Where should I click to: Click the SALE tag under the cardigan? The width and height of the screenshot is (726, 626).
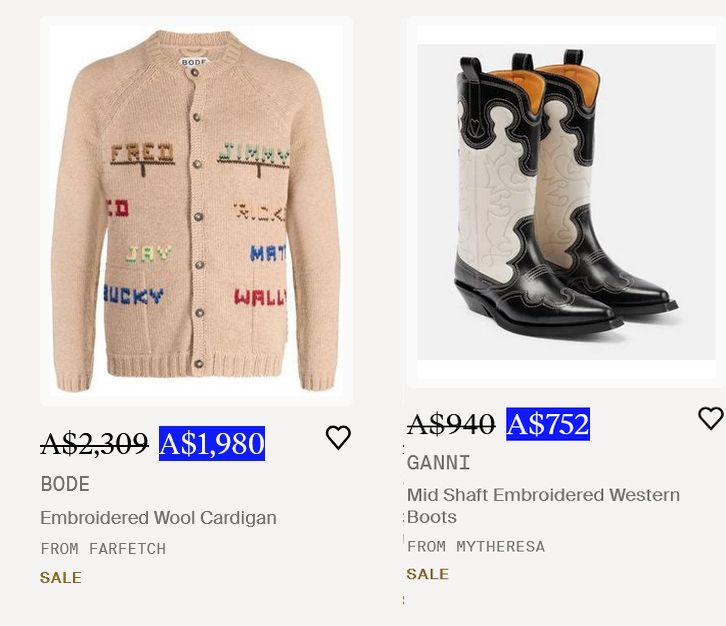61,577
